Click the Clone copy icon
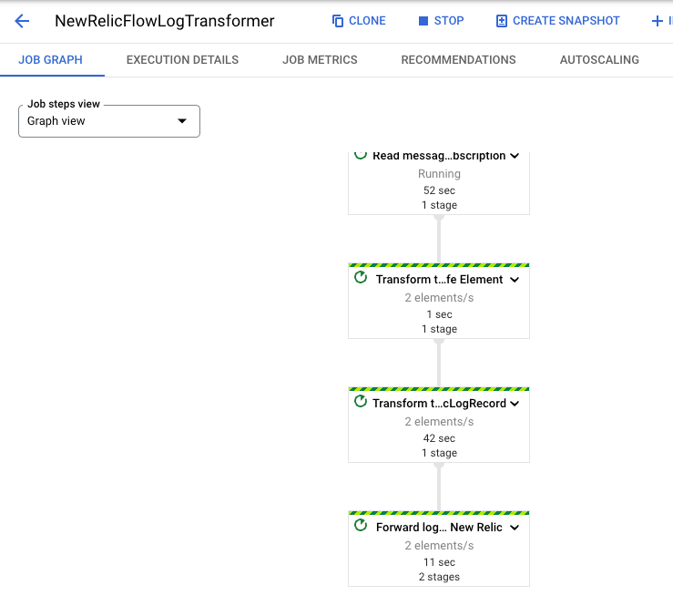Screen dimensions: 673x616 click(338, 21)
